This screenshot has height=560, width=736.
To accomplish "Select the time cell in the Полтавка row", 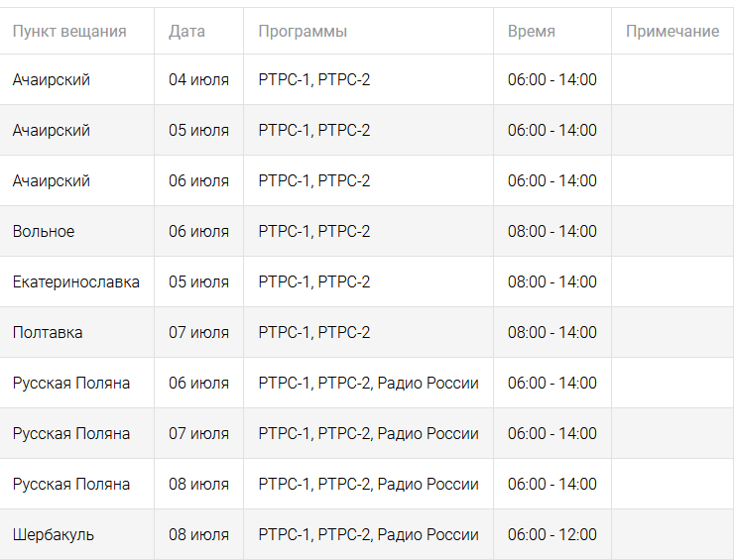I will (552, 333).
